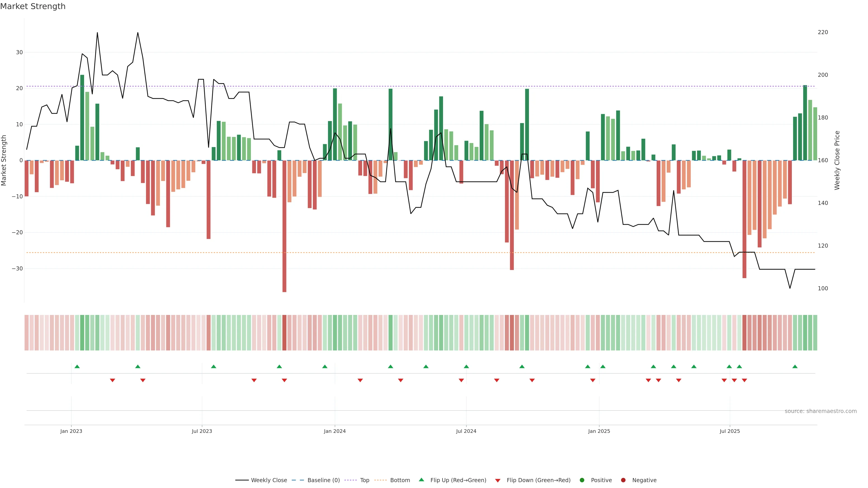Click the darkest red heat strip cell
This screenshot has width=868, height=488.
(x=284, y=333)
